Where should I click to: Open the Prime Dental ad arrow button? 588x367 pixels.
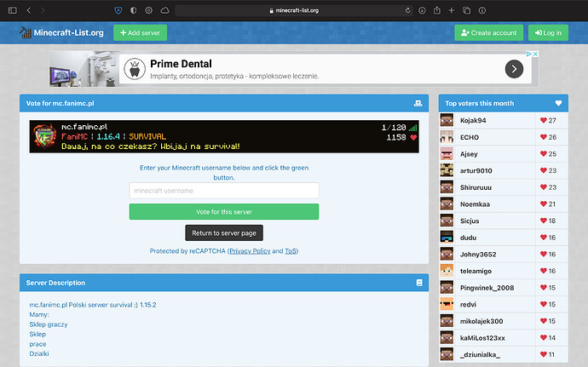pyautogui.click(x=514, y=69)
